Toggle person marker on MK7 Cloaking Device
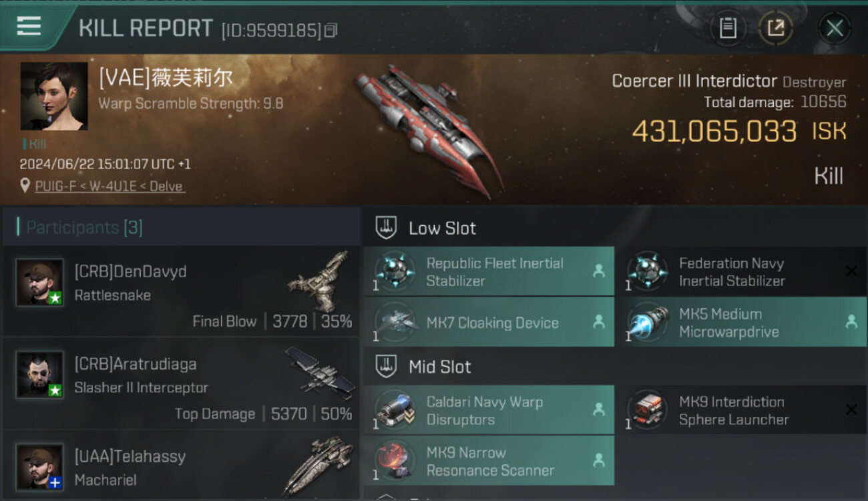The image size is (868, 501). 599,322
